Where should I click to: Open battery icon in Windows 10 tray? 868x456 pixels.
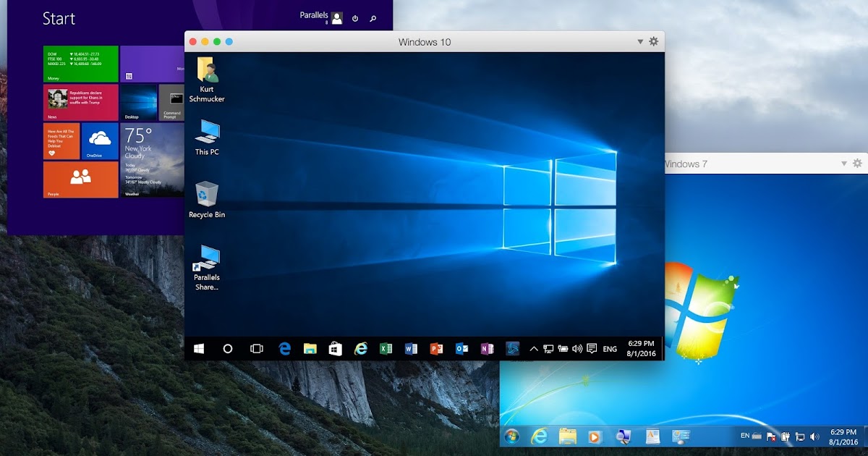pos(563,349)
